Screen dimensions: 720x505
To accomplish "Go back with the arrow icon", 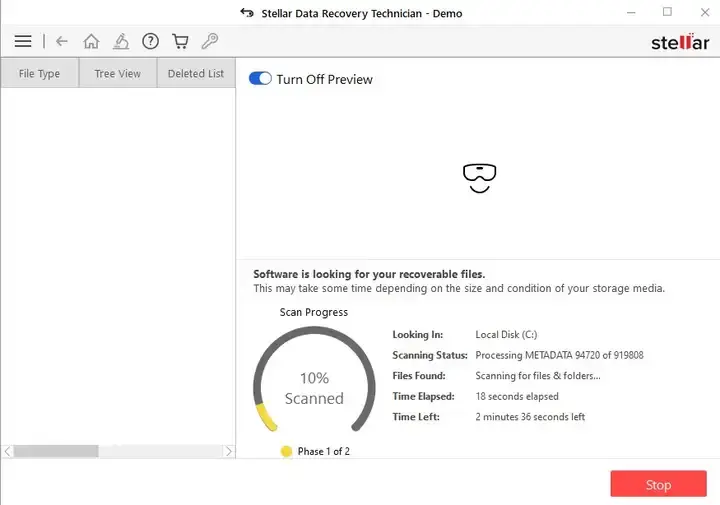I will point(62,41).
